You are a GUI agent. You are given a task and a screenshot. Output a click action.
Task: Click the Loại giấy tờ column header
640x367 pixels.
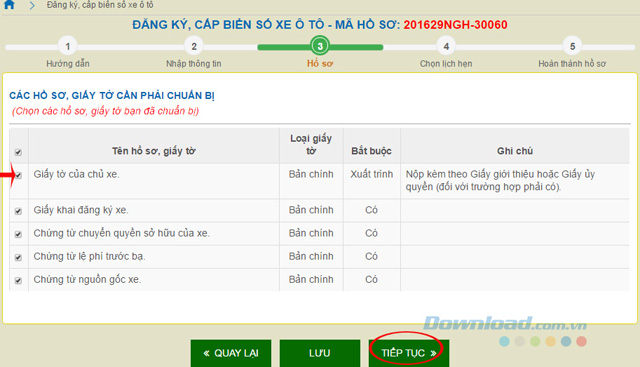pos(311,145)
